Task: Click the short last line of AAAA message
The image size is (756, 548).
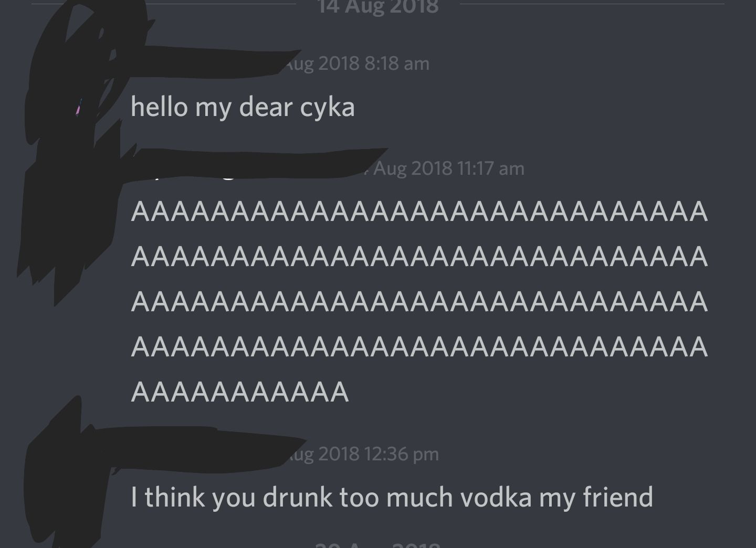Action: [x=240, y=392]
